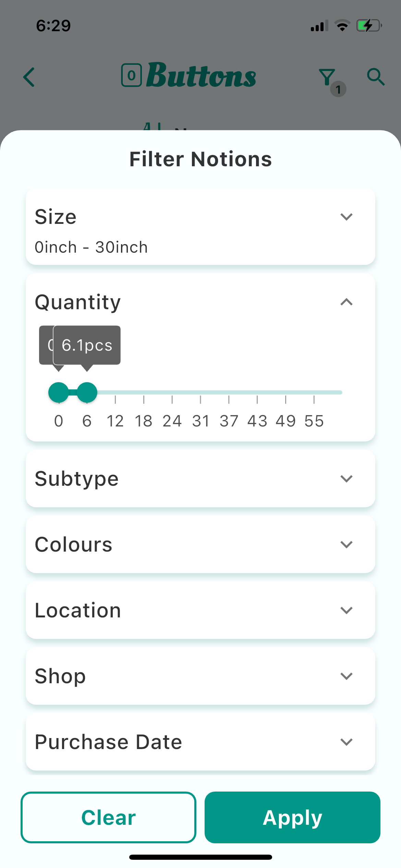Expand the Subtype filter section

coord(346,479)
